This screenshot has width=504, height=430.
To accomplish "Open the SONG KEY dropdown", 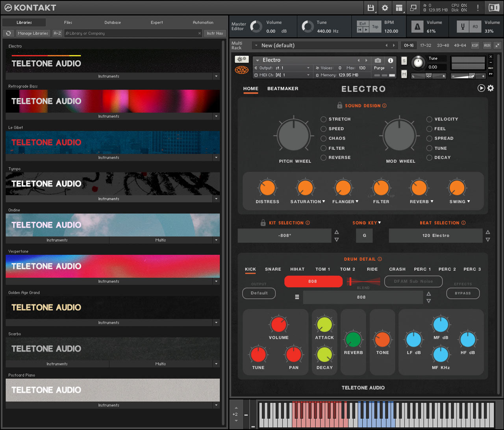I will click(x=367, y=223).
